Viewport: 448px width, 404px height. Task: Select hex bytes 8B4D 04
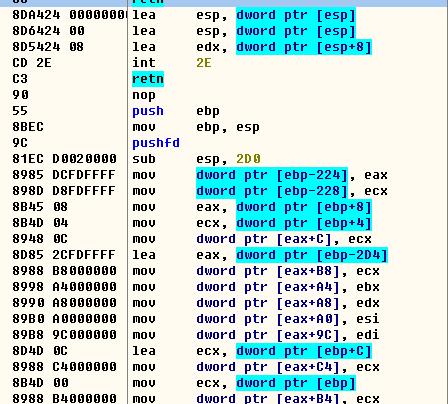pos(40,223)
